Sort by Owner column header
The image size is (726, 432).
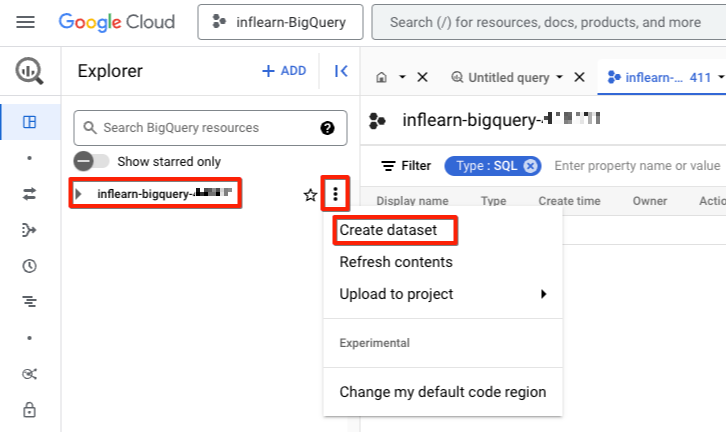point(650,201)
